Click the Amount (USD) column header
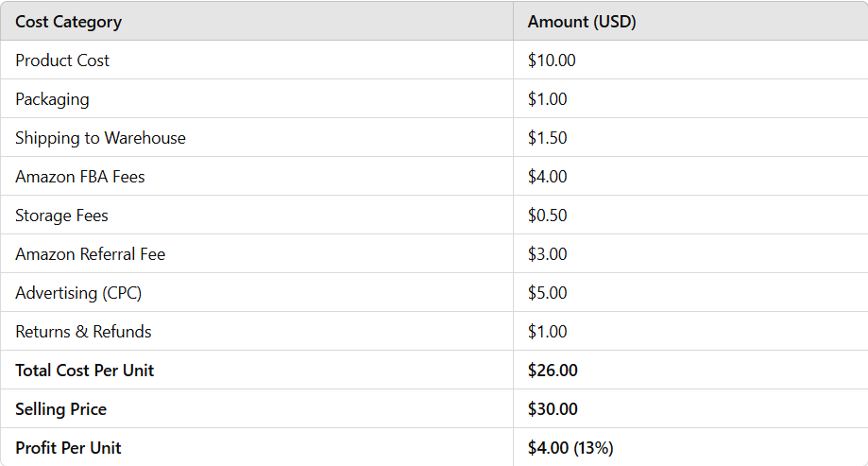 pos(582,22)
